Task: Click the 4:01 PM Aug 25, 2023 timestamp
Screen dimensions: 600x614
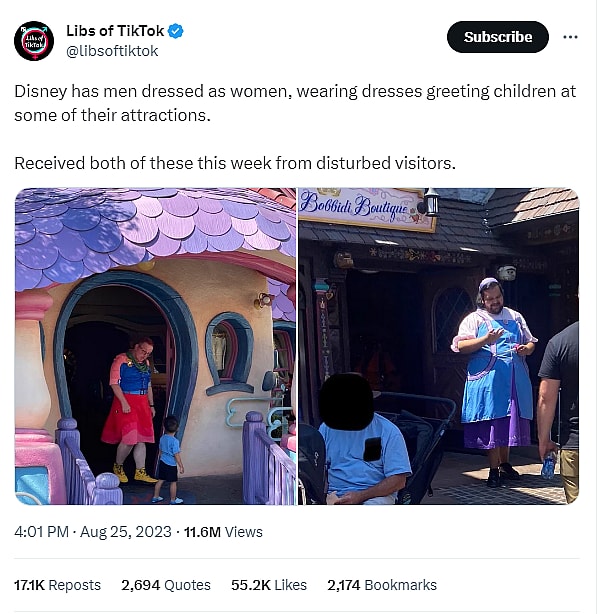Action: 93,532
